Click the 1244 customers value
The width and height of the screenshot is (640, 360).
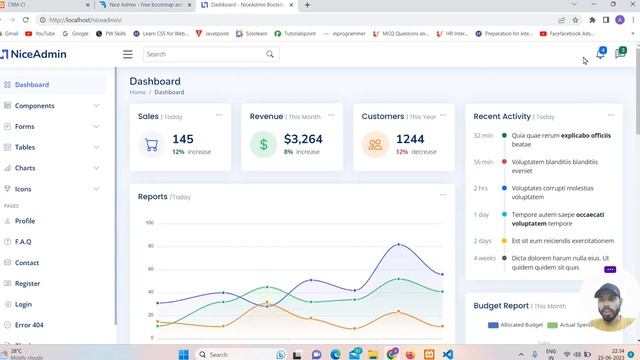pyautogui.click(x=410, y=139)
